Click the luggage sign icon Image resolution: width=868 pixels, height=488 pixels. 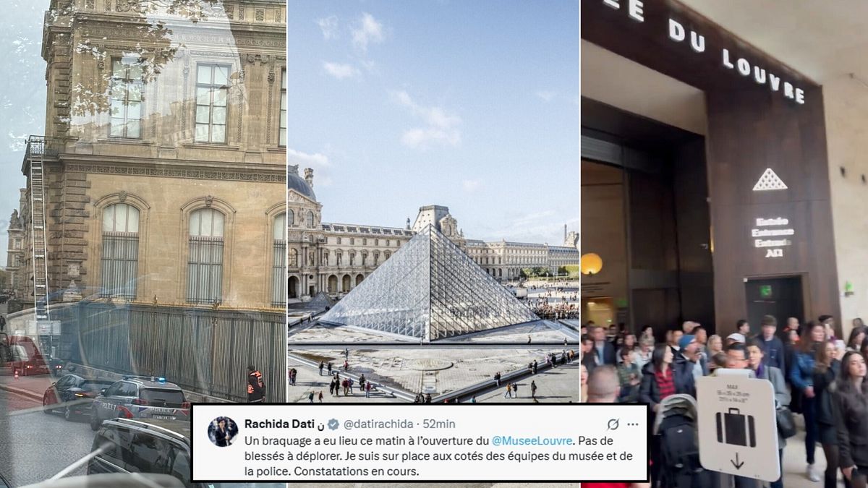736,428
